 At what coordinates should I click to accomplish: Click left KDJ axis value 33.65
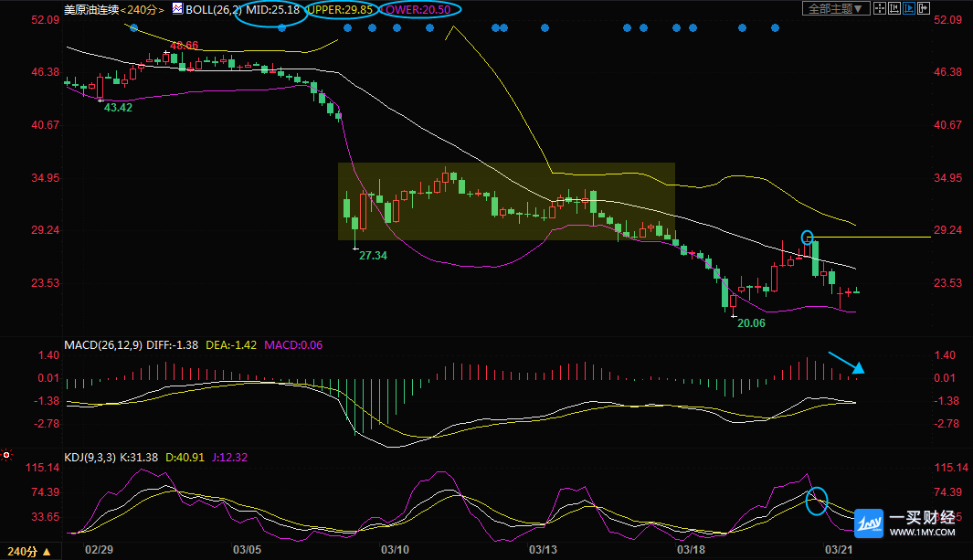click(46, 516)
